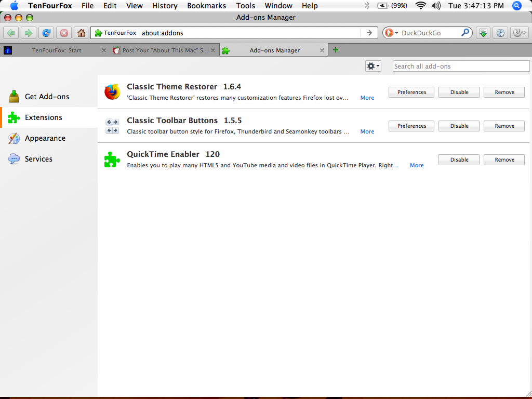The width and height of the screenshot is (532, 399).
Task: Open the Apple menu
Action: tap(14, 5)
